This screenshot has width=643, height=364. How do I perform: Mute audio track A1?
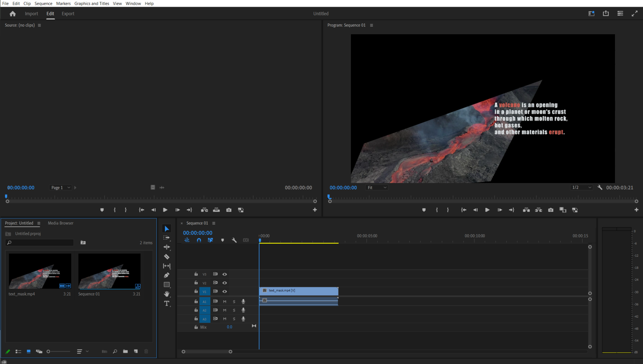pyautogui.click(x=225, y=301)
